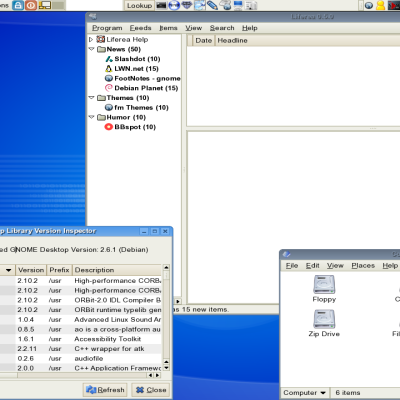
Task: Launch the terminal from the panel icon
Action: tap(161, 5)
